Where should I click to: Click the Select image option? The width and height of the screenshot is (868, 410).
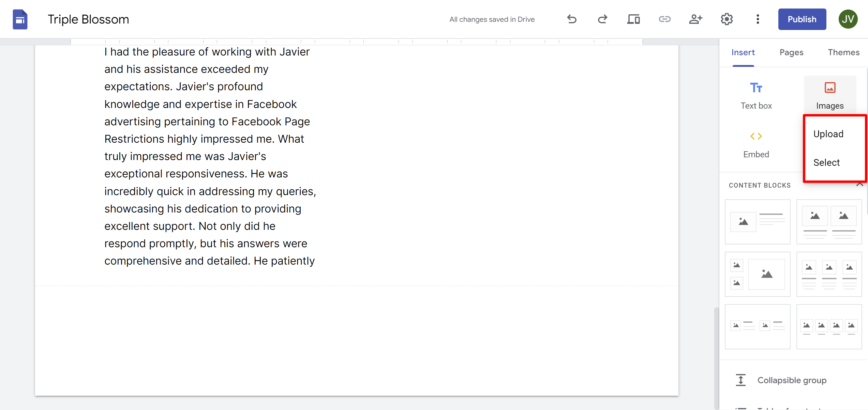pyautogui.click(x=826, y=162)
